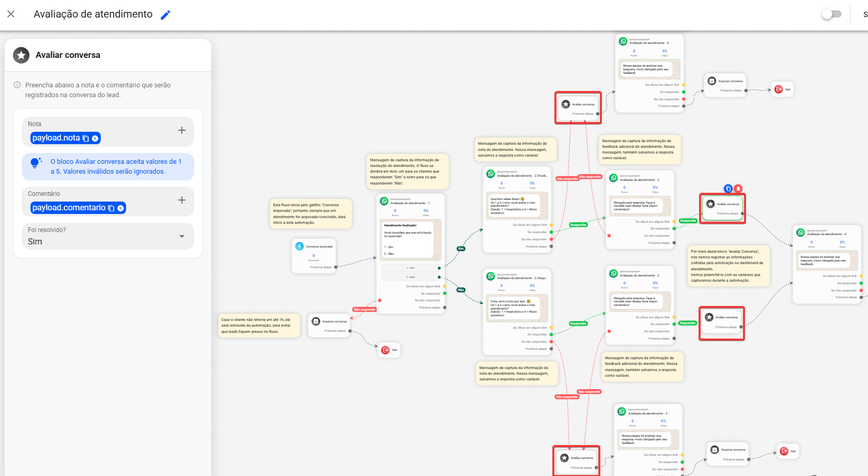Viewport: 868px width, 476px height.
Task: Select the note starting 'Caso o cliente não retorne'
Action: [x=259, y=326]
